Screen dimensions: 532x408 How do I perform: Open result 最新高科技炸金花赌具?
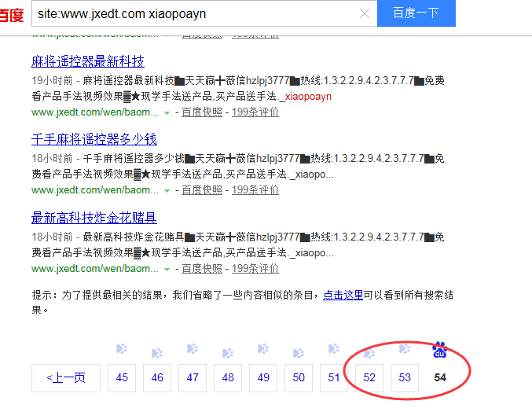[x=94, y=218]
